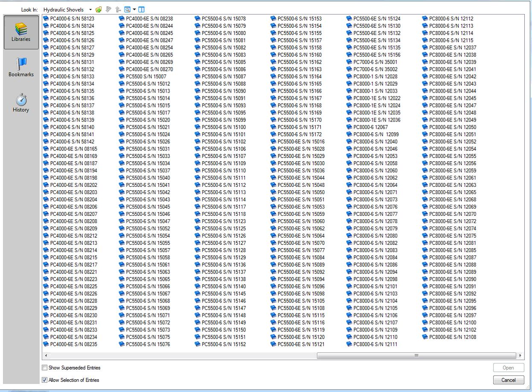Click the Cancel button
Screen dimensions: 532x392
(508, 380)
